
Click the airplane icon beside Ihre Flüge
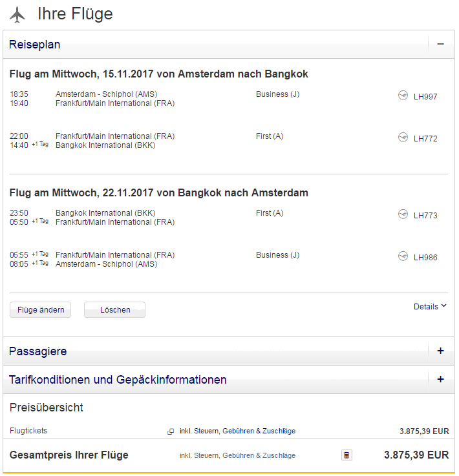[x=17, y=15]
